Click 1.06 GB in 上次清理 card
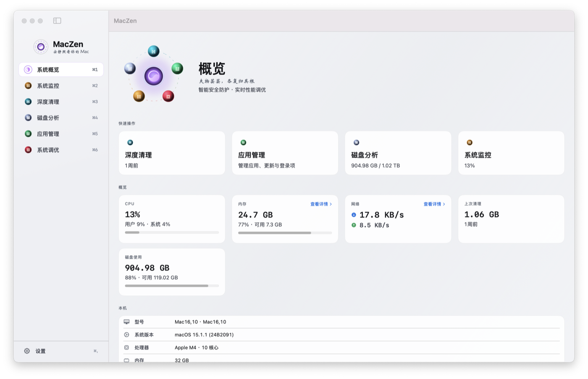Viewport: 588px width, 379px height. click(x=482, y=214)
